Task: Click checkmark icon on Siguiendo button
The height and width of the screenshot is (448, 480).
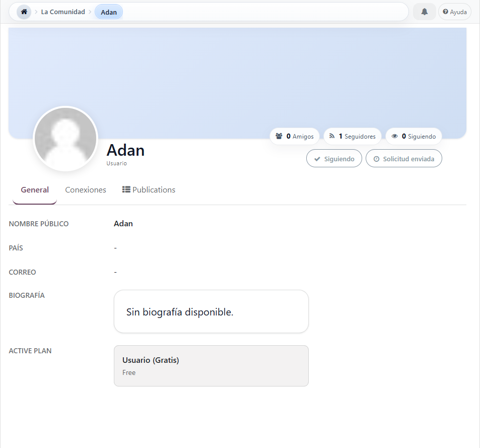Action: pyautogui.click(x=317, y=159)
